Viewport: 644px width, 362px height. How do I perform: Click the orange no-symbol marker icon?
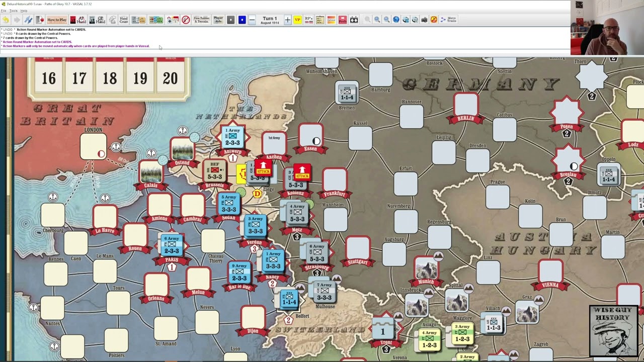pyautogui.click(x=434, y=20)
